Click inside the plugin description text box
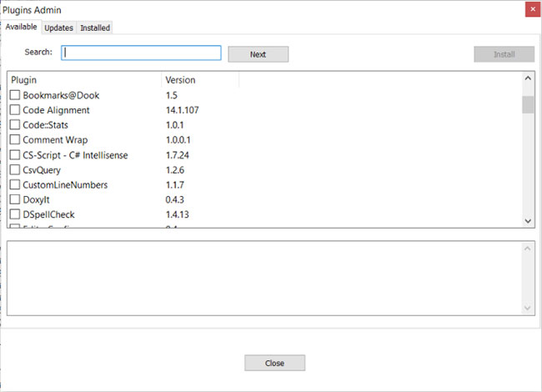542x392 pixels. [264, 279]
